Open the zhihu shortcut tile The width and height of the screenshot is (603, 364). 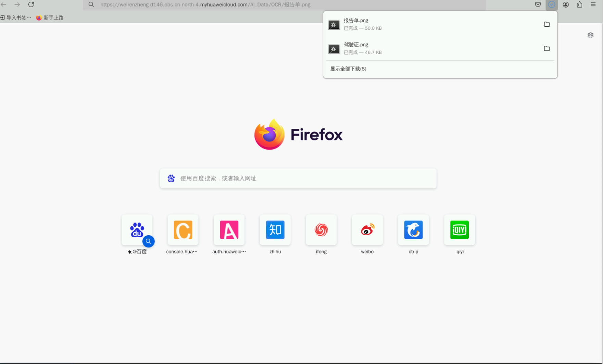[275, 230]
